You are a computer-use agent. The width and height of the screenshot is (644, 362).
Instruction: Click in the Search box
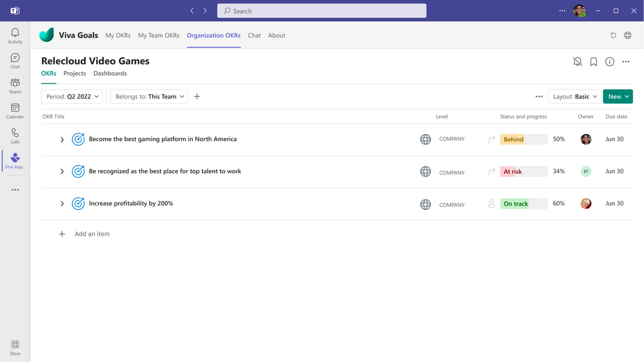pyautogui.click(x=322, y=11)
